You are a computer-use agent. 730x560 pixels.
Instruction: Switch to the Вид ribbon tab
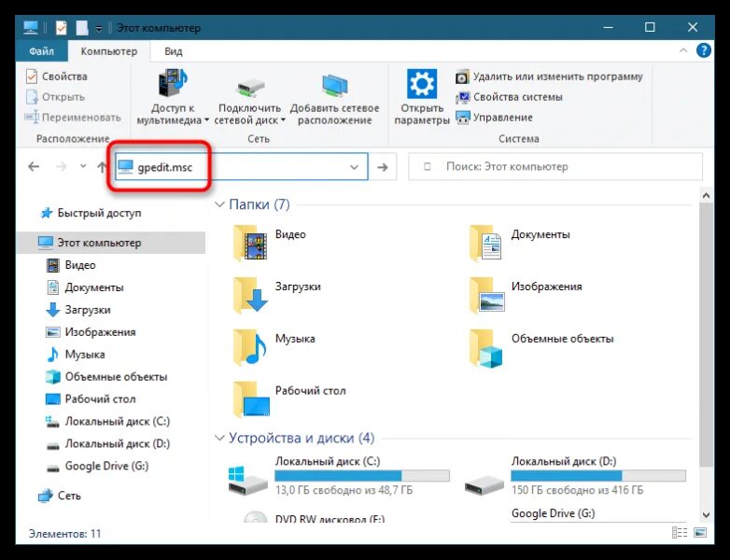coord(174,51)
